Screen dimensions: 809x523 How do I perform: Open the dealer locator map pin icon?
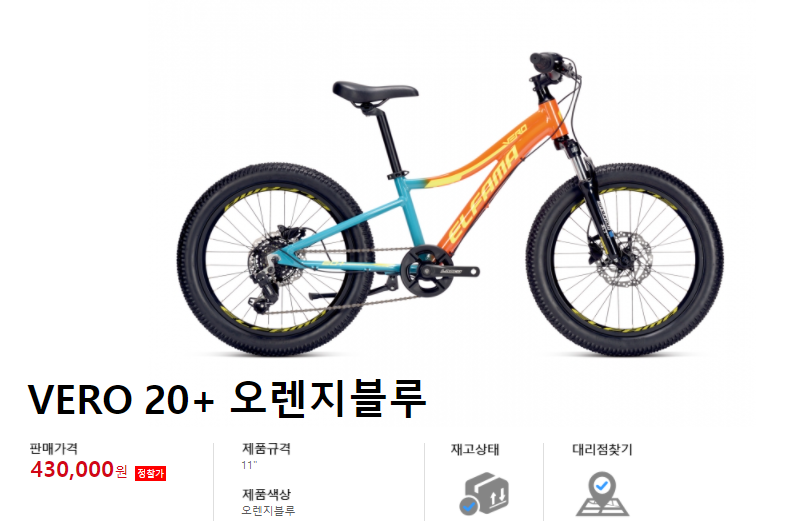click(602, 494)
